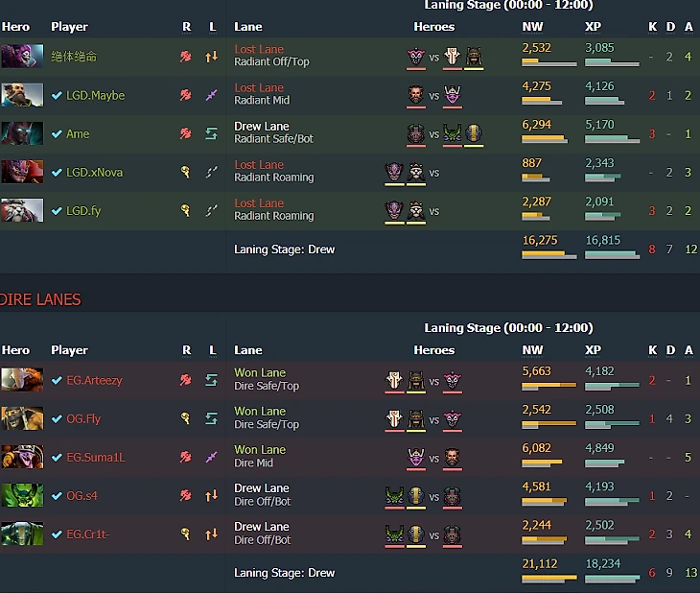Click the first Radiant player's name link
This screenshot has width=700, height=593.
coord(74,57)
